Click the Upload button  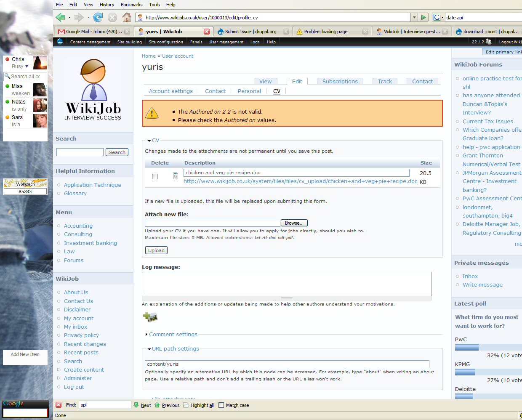point(156,250)
